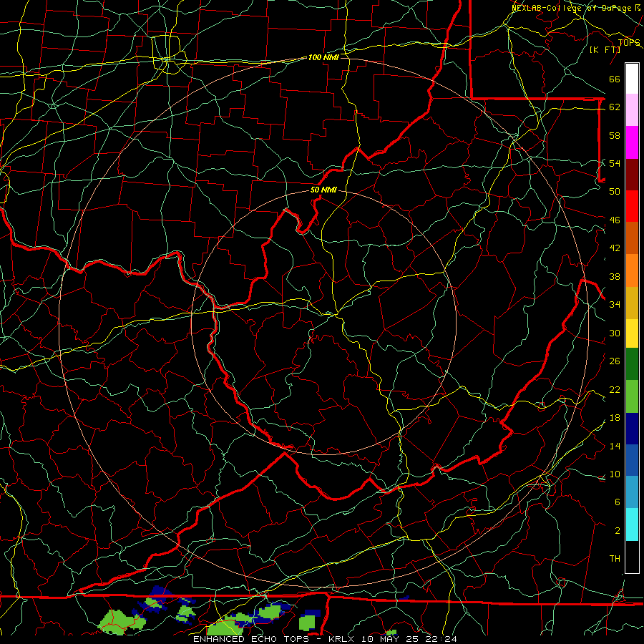The width and height of the screenshot is (644, 644).
Task: Click the navy 14-18 kft legend swatch
Action: pos(632,429)
